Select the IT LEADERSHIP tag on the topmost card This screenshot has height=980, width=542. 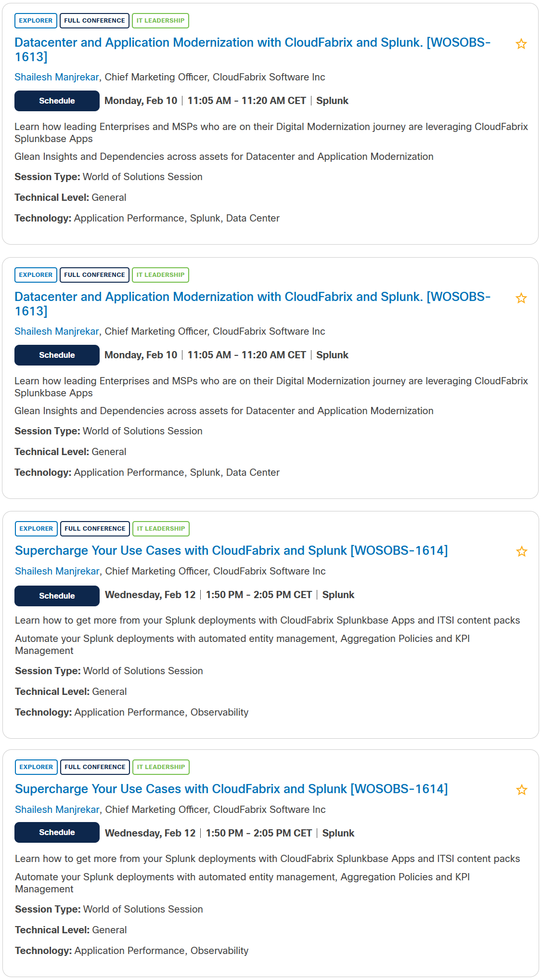pyautogui.click(x=160, y=21)
